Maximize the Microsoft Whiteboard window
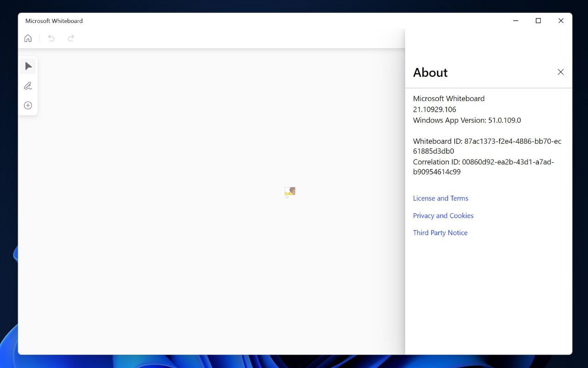 [x=538, y=21]
